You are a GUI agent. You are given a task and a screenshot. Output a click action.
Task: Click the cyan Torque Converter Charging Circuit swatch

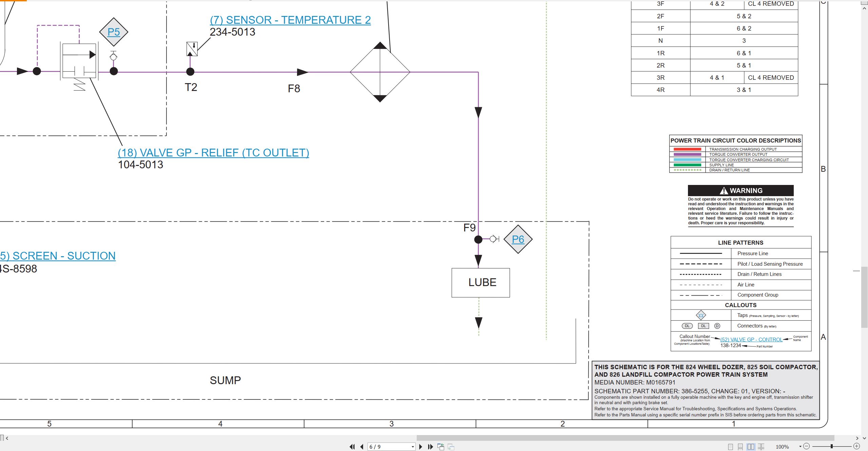tap(687, 160)
